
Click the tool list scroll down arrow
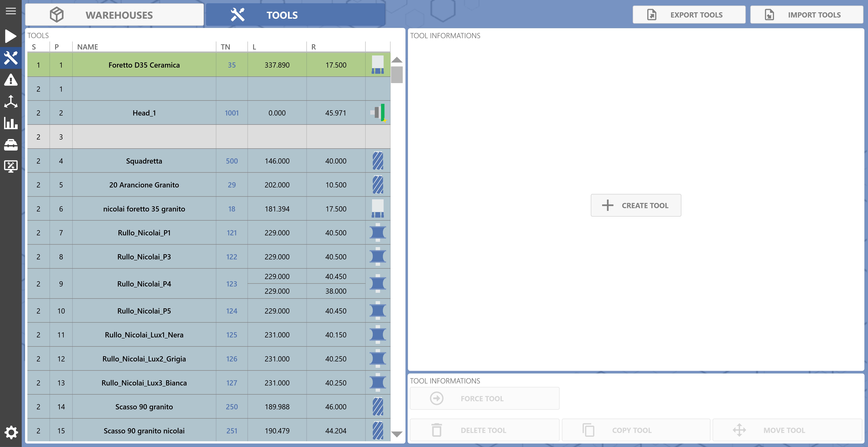click(x=397, y=434)
